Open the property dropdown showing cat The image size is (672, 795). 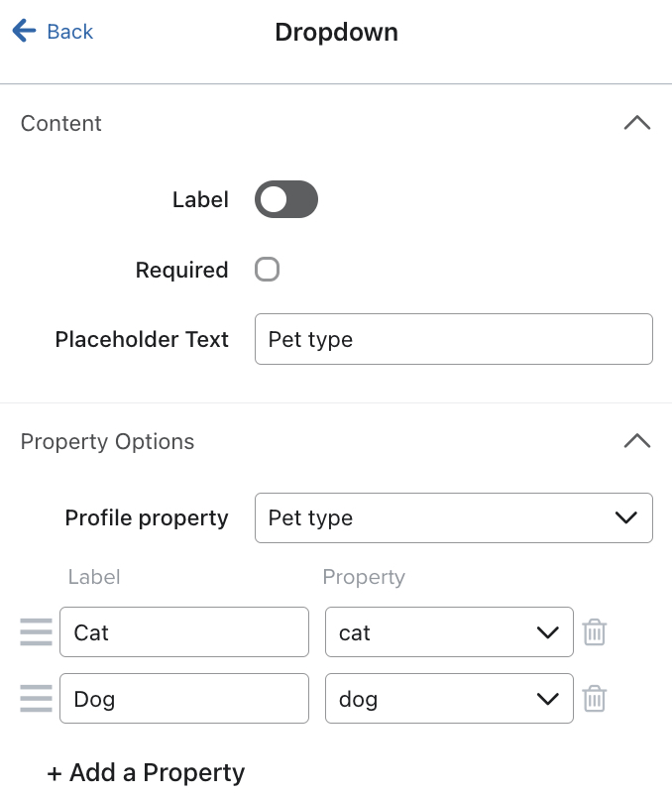[449, 631]
